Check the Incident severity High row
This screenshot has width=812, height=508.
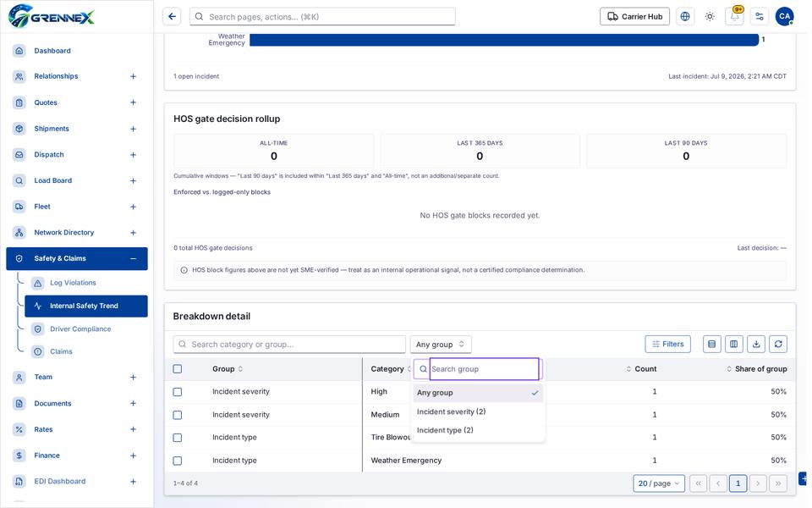(178, 392)
